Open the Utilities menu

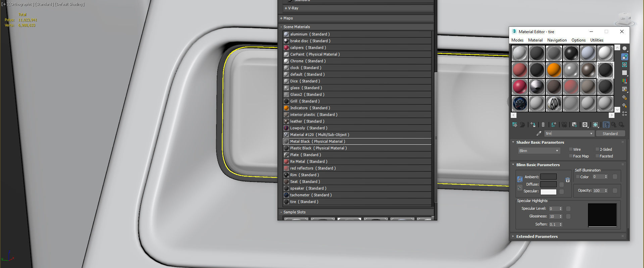pos(597,40)
